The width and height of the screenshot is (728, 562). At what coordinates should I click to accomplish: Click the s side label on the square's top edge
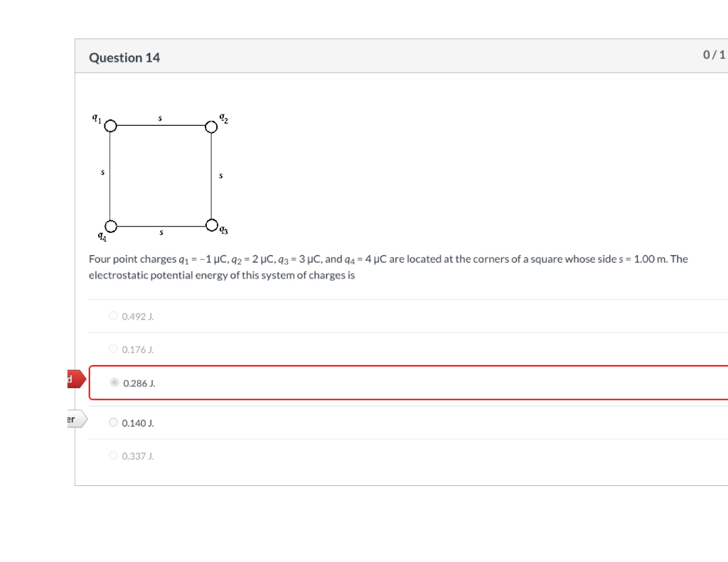click(161, 118)
